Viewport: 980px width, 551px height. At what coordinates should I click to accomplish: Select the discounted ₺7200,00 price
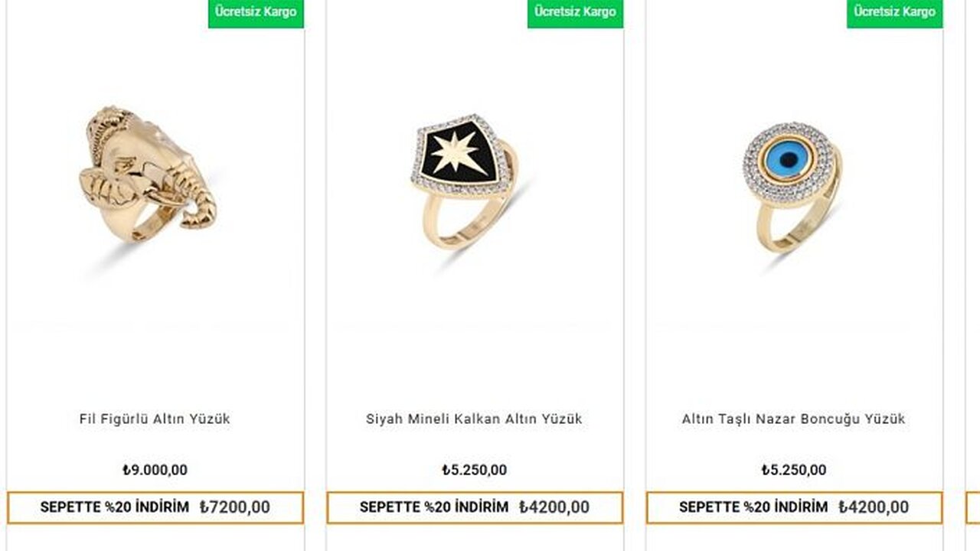pos(234,507)
